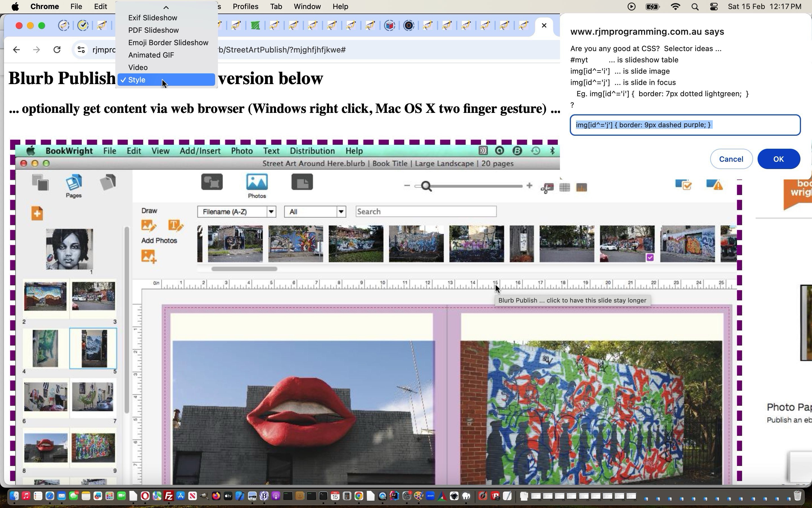The width and height of the screenshot is (812, 508).
Task: Click the CSS selector text input field
Action: pos(685,125)
